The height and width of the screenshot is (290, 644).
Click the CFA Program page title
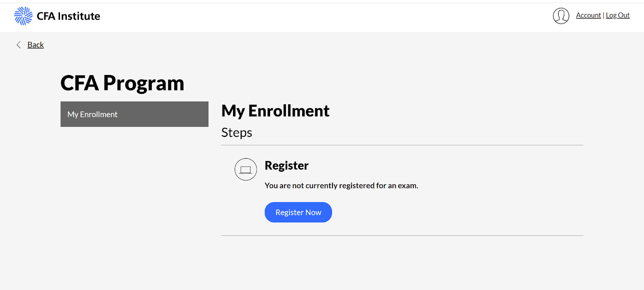point(122,83)
